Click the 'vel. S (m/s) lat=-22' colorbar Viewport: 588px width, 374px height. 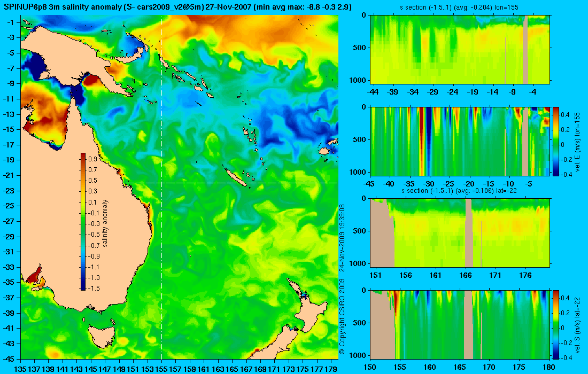(x=556, y=324)
